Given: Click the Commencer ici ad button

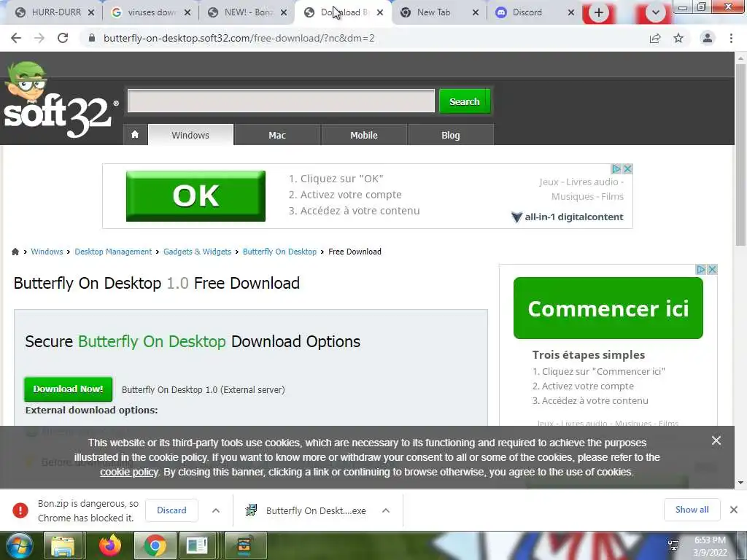Looking at the screenshot, I should [x=608, y=308].
